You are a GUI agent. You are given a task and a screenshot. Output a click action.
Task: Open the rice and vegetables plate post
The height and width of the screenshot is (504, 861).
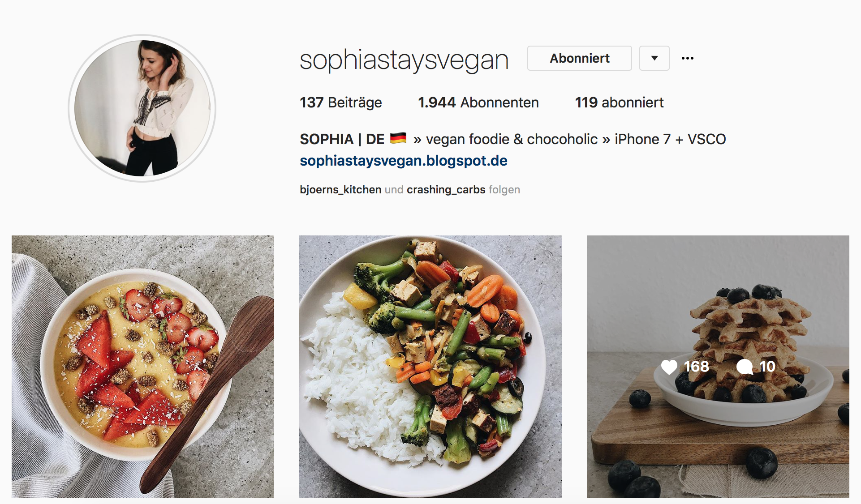pos(430,367)
